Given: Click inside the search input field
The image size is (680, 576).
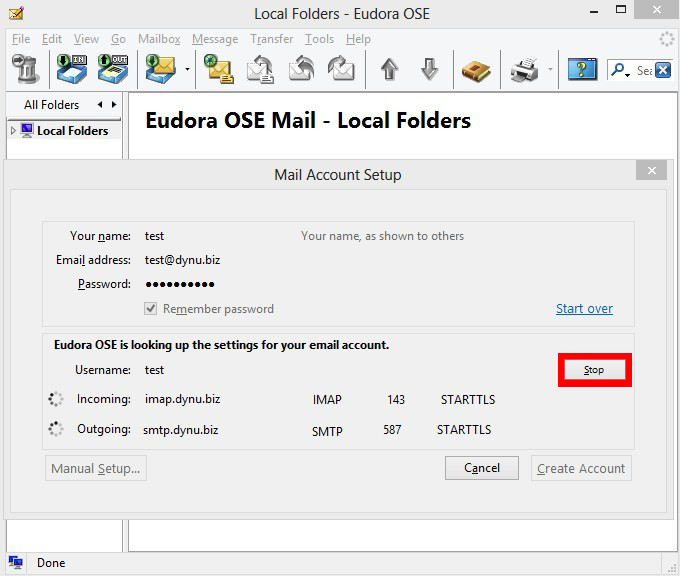Looking at the screenshot, I should [644, 70].
